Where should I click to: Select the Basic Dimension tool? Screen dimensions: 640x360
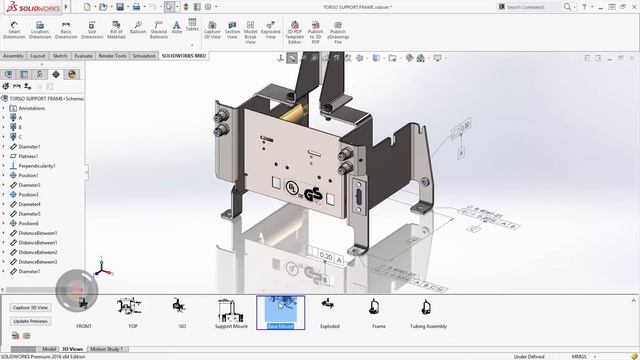tap(66, 31)
